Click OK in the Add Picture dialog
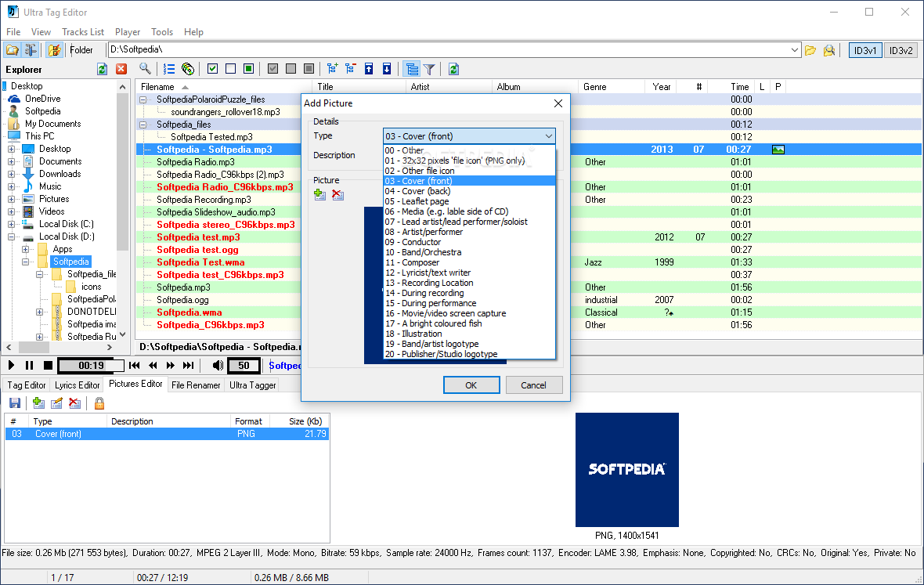 [471, 385]
